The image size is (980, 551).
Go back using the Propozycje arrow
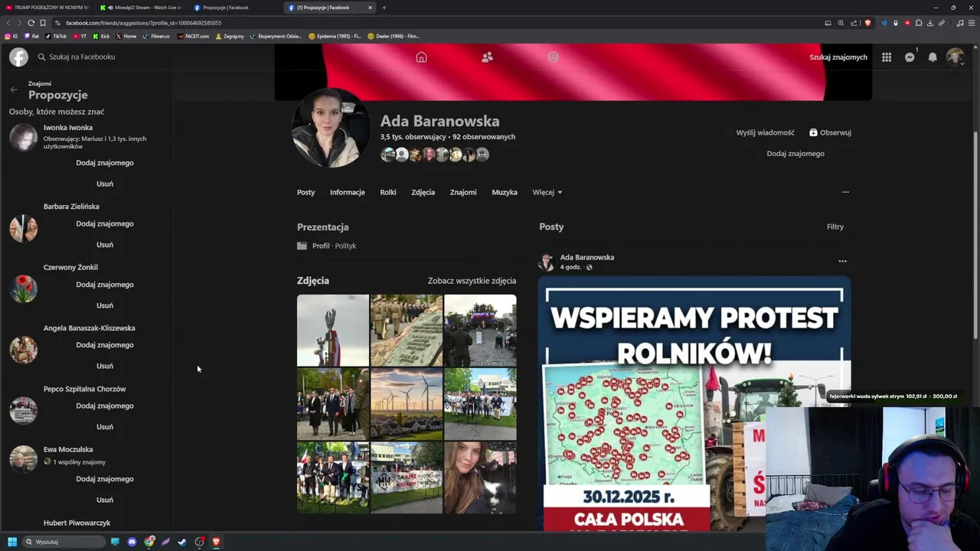[x=14, y=90]
